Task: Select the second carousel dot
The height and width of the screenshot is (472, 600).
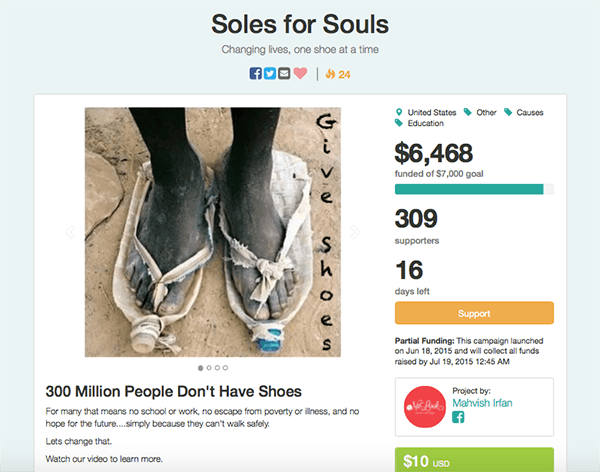Action: point(209,368)
